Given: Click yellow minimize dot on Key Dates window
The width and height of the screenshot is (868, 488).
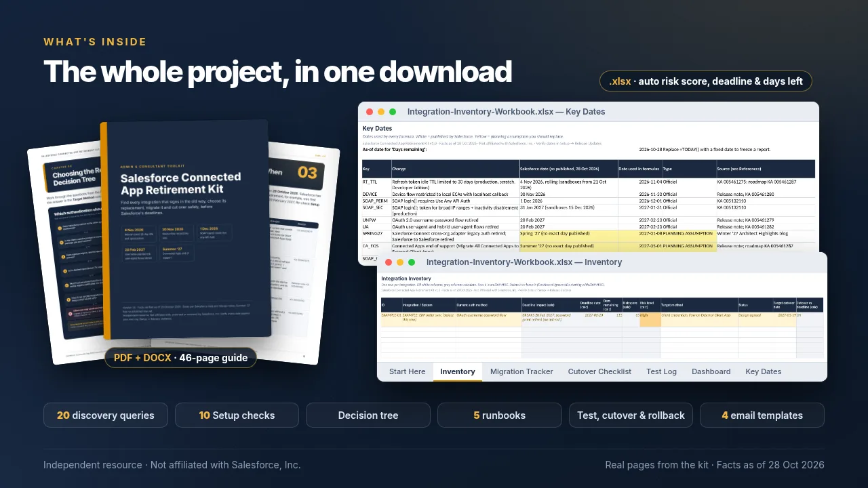Looking at the screenshot, I should pos(381,112).
